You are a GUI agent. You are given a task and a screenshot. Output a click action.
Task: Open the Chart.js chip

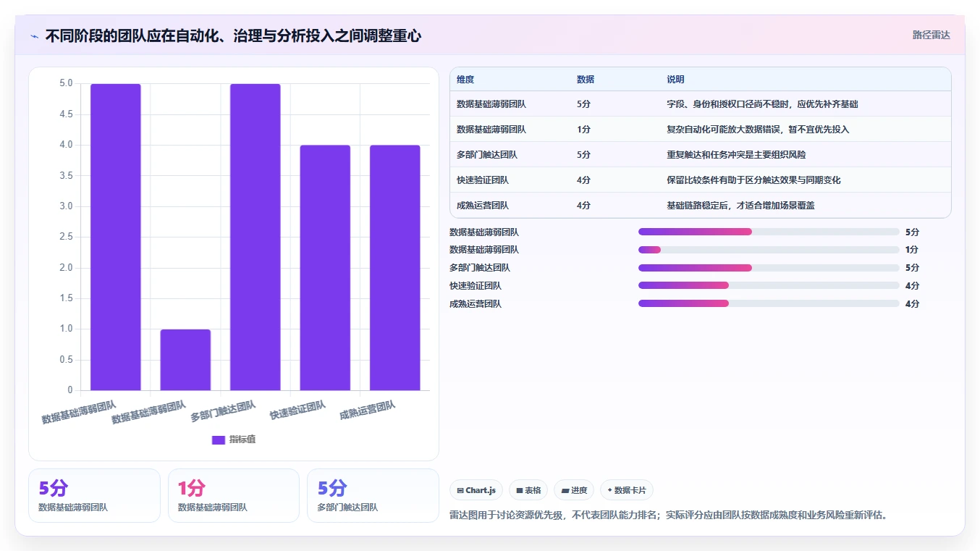pyautogui.click(x=476, y=490)
